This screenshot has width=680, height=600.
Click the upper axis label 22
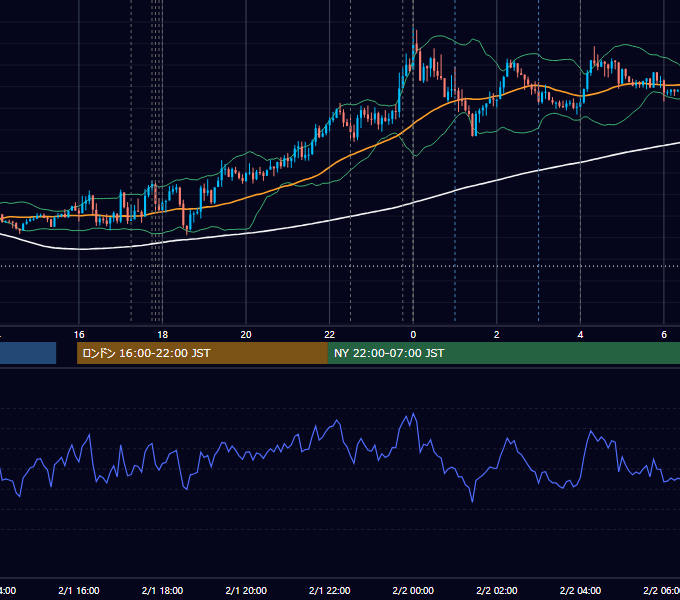tap(330, 335)
